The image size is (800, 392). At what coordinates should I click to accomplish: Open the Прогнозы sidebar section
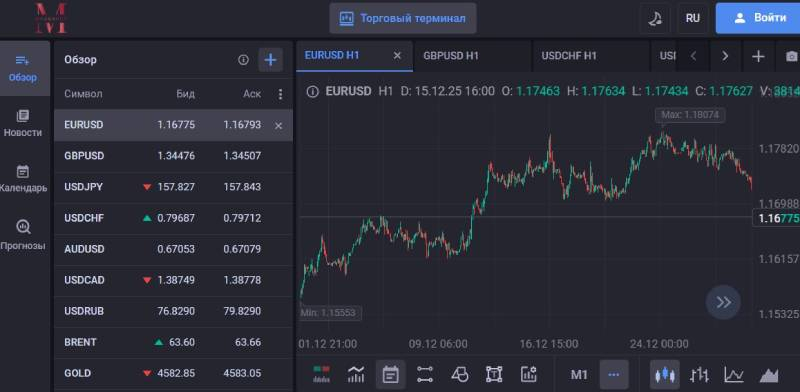pos(23,235)
